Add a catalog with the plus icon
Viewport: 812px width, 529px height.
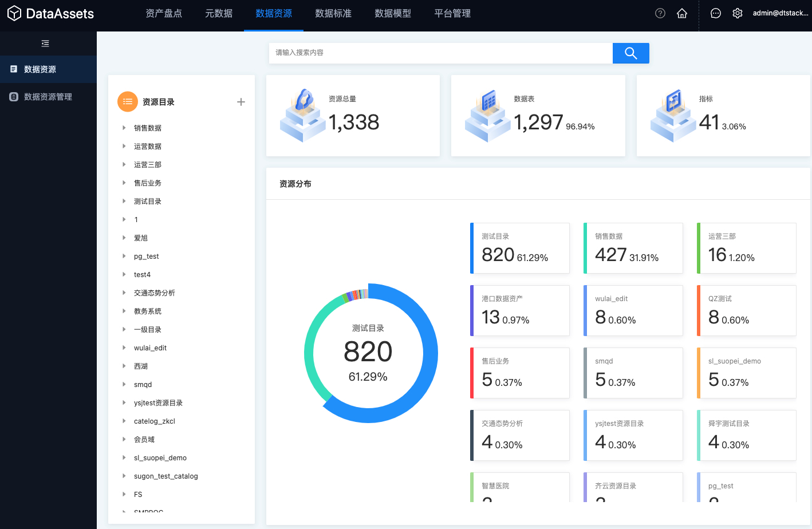(x=241, y=102)
